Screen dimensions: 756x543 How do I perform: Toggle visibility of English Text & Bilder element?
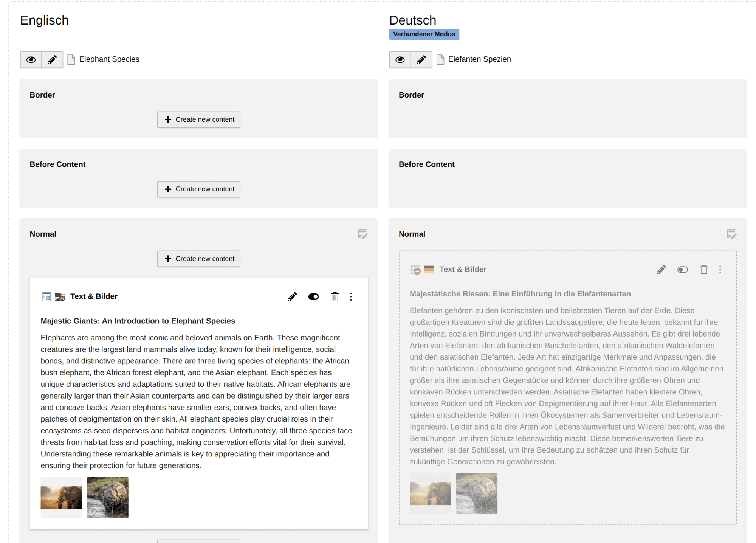pos(313,297)
